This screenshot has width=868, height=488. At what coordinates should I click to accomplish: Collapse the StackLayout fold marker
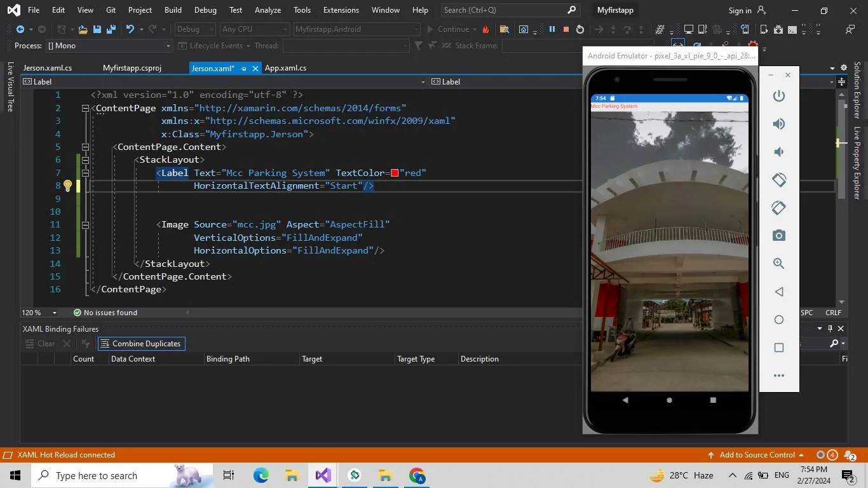[85, 159]
